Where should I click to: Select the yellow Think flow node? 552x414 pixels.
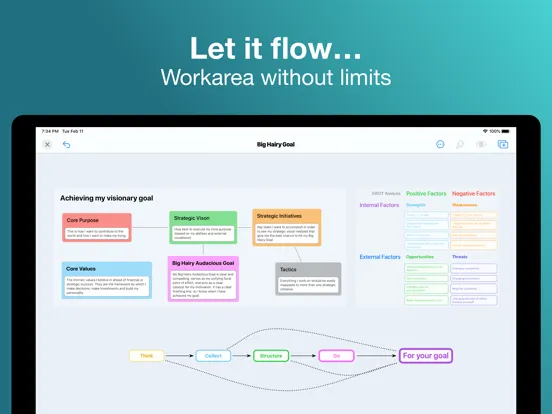146,356
